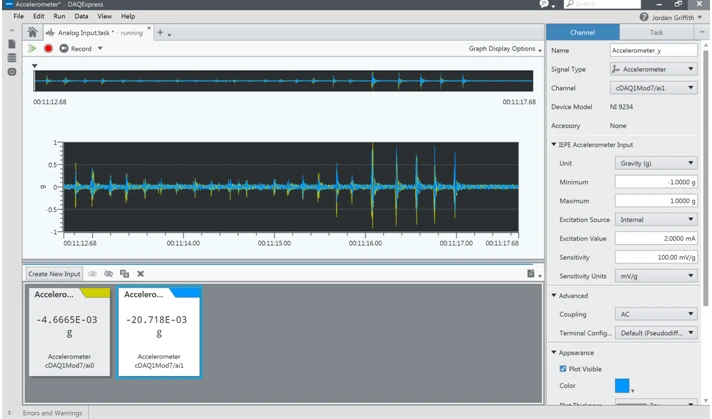Open the Signal Type dropdown
The width and height of the screenshot is (712, 419).
point(653,69)
